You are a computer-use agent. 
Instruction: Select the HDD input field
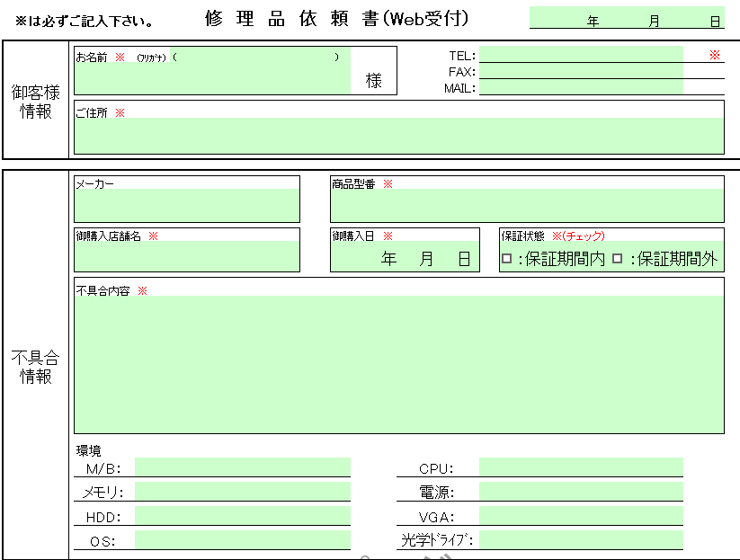(242, 516)
